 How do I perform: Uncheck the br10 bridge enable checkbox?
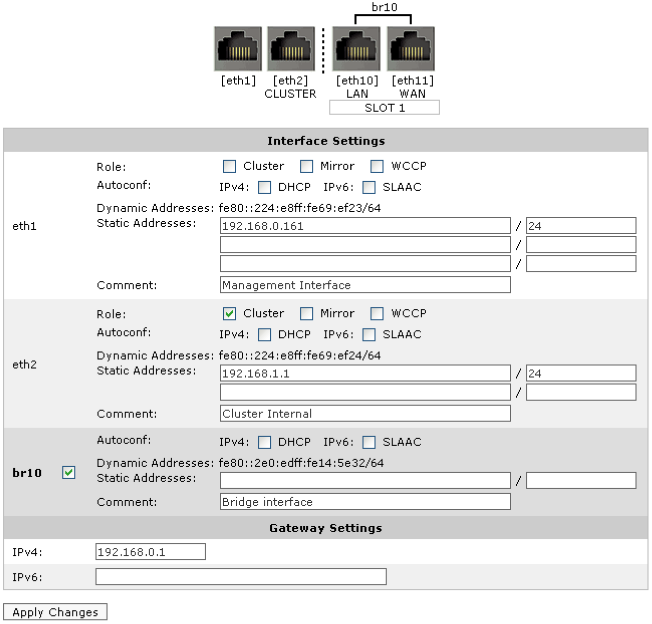pos(69,473)
